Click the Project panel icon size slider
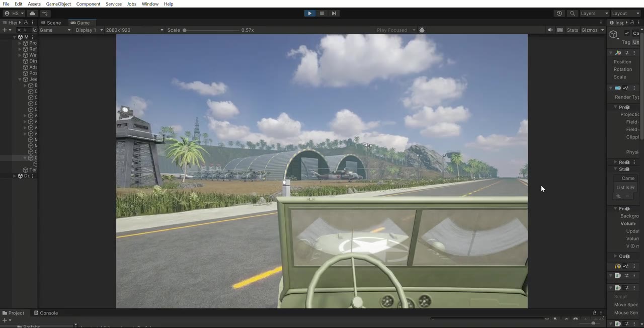Image resolution: width=644 pixels, height=328 pixels. point(589,323)
